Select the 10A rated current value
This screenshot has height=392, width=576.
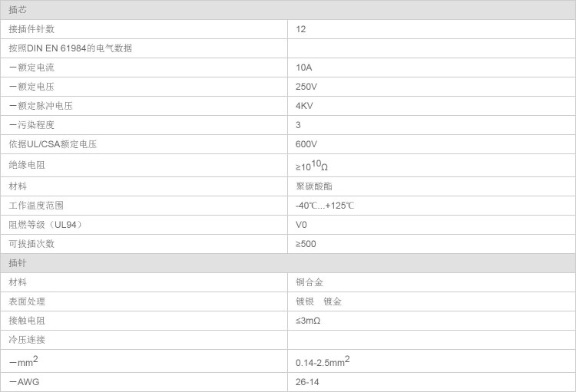tap(304, 68)
